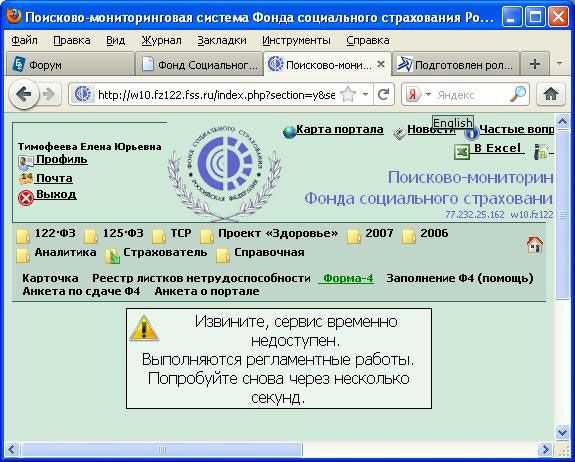
Task: Click the Профиль user icon
Action: (26, 162)
